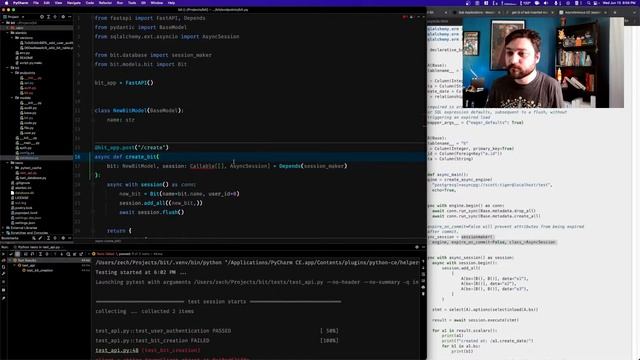
Task: Open the Navigate menu
Action: [73, 3]
